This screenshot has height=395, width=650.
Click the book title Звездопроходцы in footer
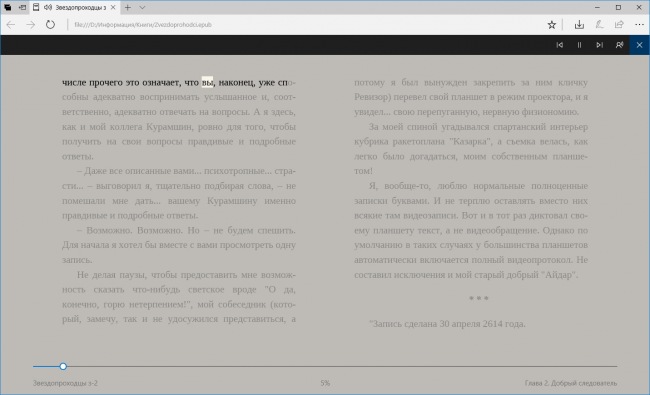click(65, 383)
